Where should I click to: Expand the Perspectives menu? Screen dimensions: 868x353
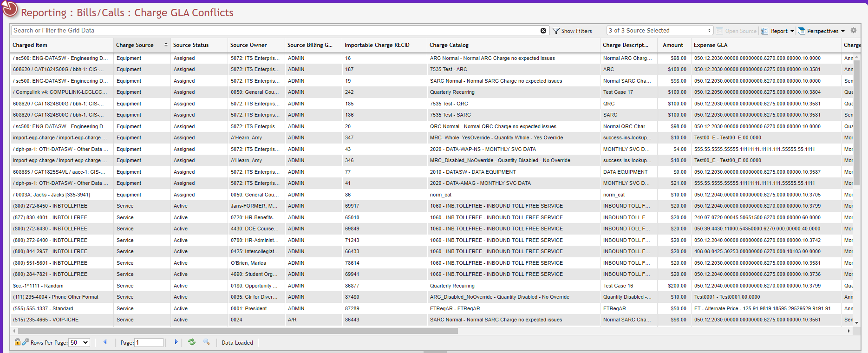(822, 31)
